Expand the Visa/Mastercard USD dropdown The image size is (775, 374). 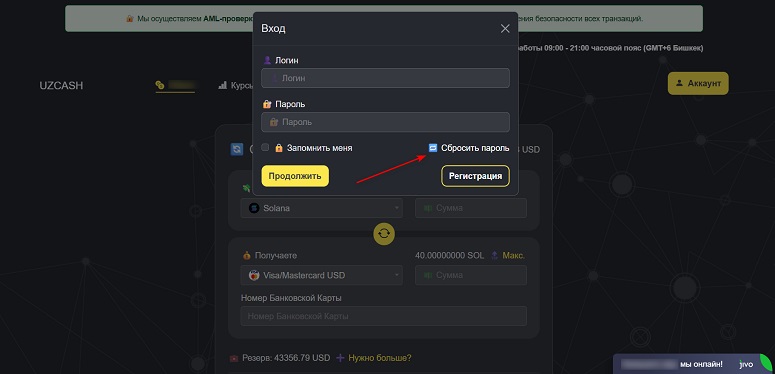(x=322, y=275)
